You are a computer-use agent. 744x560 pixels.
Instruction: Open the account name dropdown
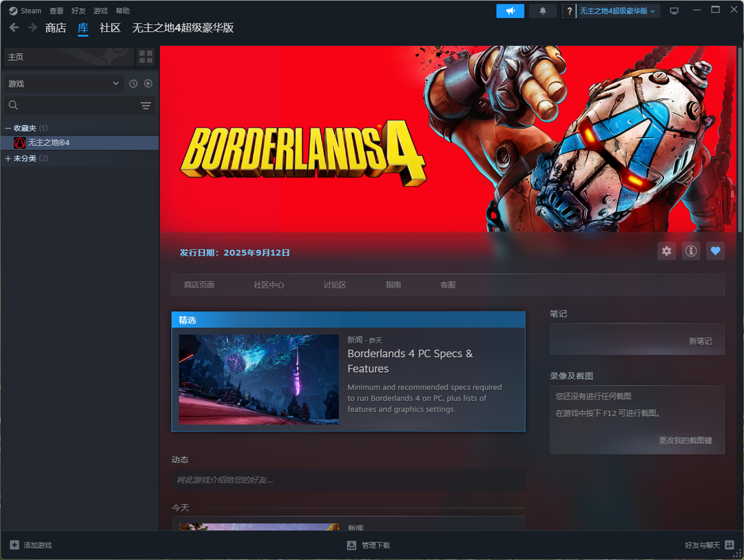617,11
